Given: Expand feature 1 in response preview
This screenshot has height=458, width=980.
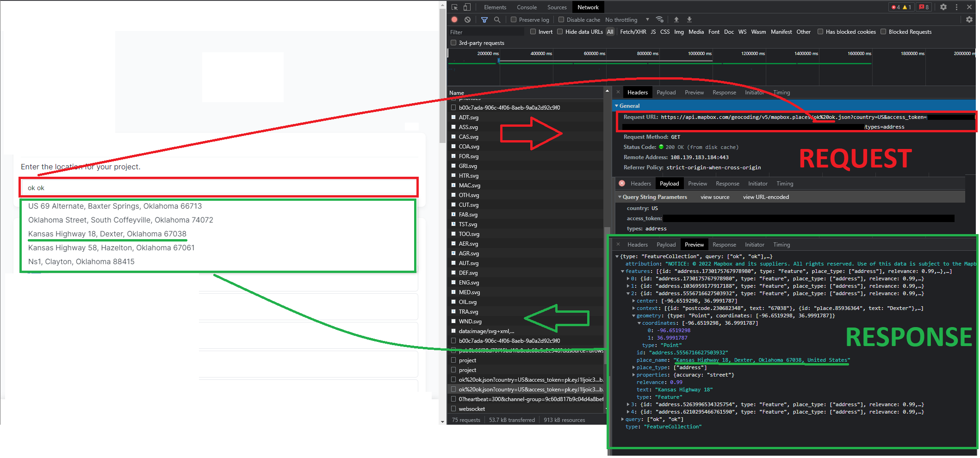Looking at the screenshot, I should click(628, 286).
